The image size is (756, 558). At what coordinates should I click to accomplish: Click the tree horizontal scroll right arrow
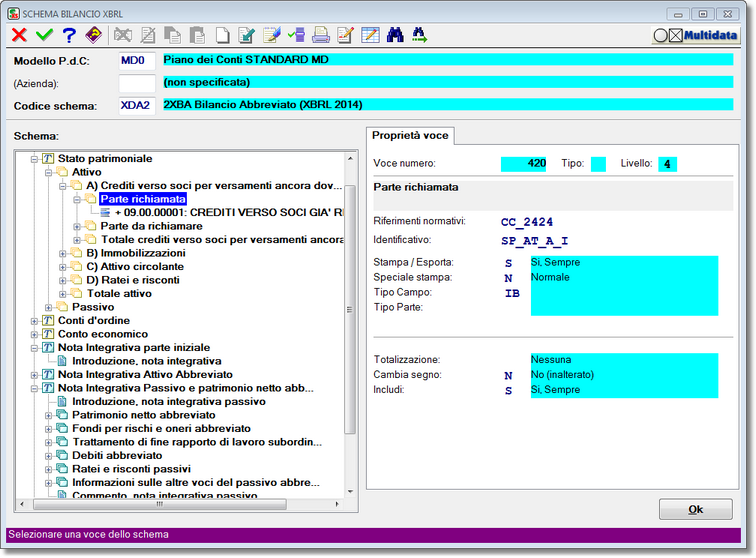point(337,504)
